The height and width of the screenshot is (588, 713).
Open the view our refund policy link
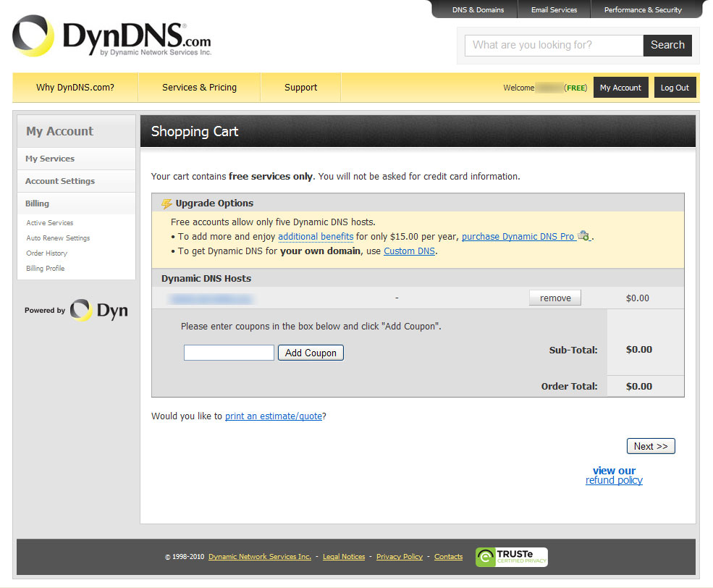pyautogui.click(x=614, y=475)
